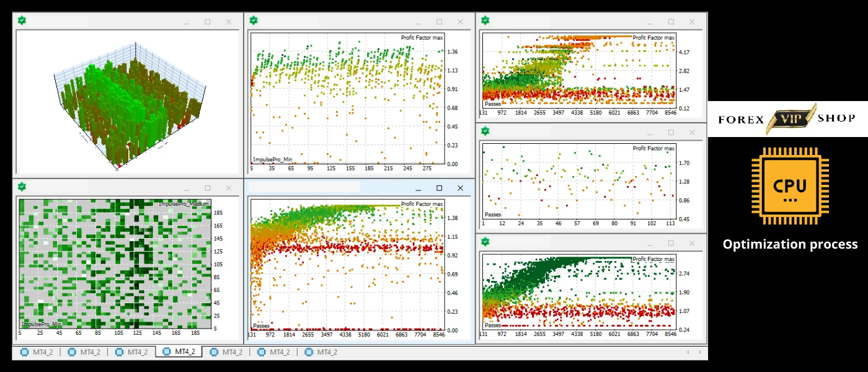Click the green icon of the ImpulsePro_Min scatter chart window
868x372 pixels.
pyautogui.click(x=253, y=20)
